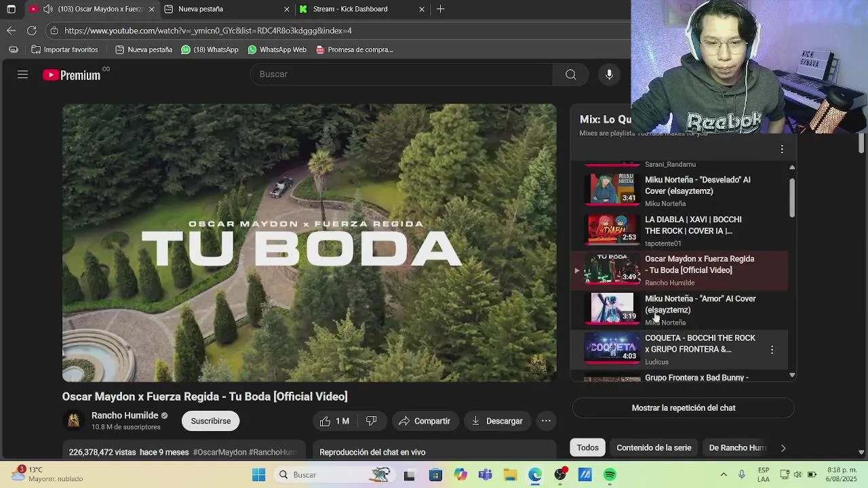Viewport: 868px width, 488px height.
Task: Open OBS Studio from taskbar
Action: (x=560, y=475)
